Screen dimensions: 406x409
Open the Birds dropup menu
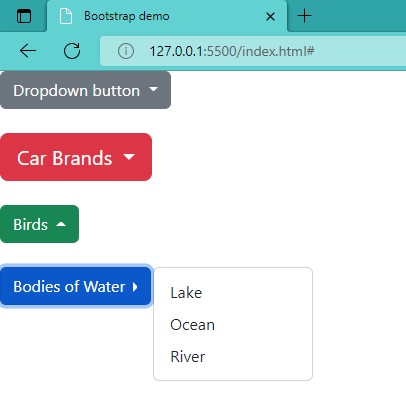39,224
